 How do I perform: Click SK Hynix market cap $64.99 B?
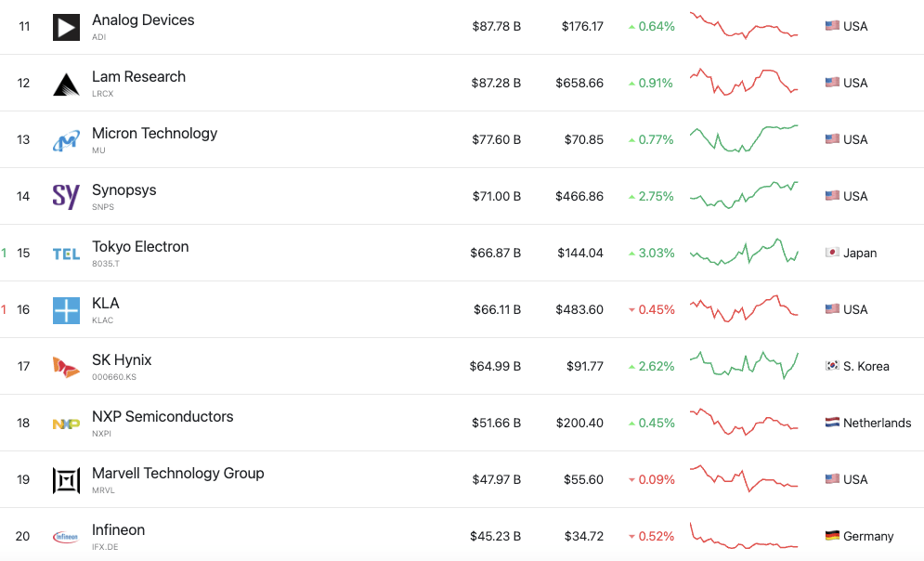tap(495, 366)
